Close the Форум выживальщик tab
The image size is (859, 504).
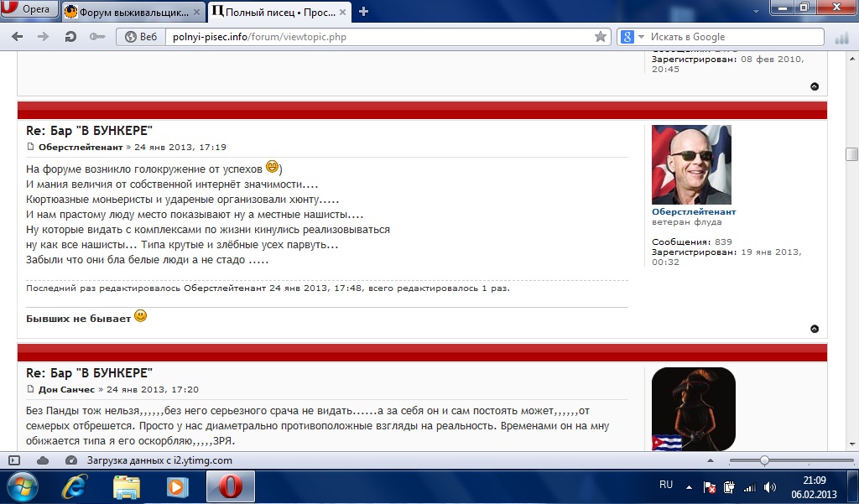tap(196, 12)
